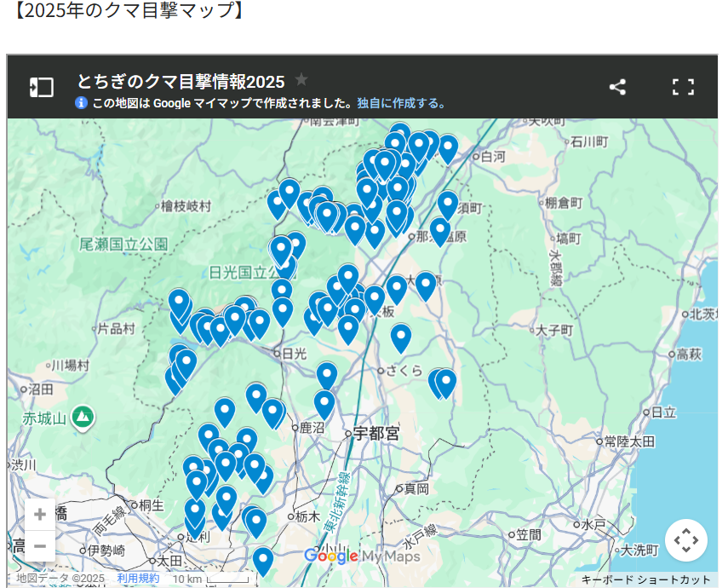This screenshot has width=728, height=588.
Task: Open the map camera pan control
Action: pyautogui.click(x=685, y=540)
